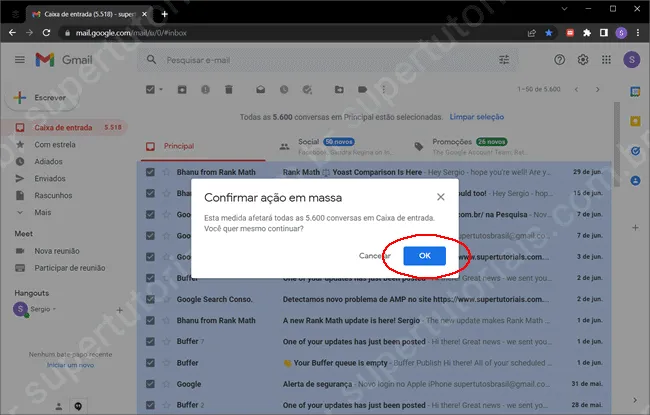Open the Tasks side panel icon
650x415 pixels.
[x=635, y=151]
